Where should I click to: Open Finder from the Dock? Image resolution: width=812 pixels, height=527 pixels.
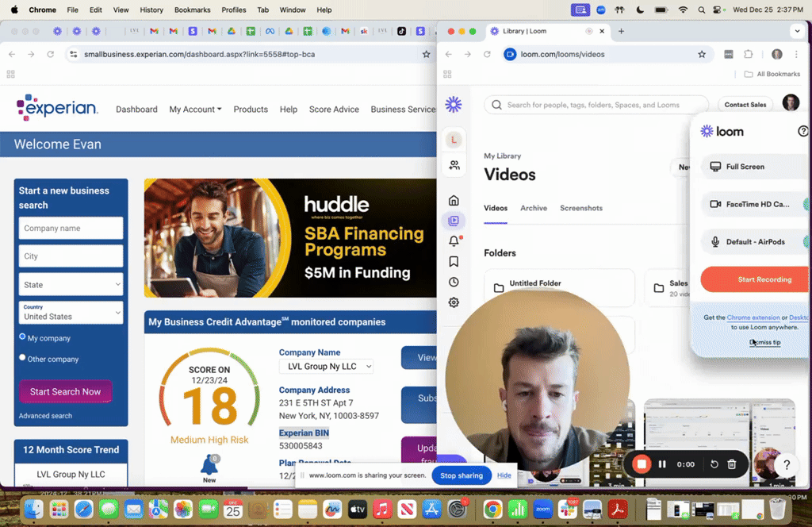(34, 510)
